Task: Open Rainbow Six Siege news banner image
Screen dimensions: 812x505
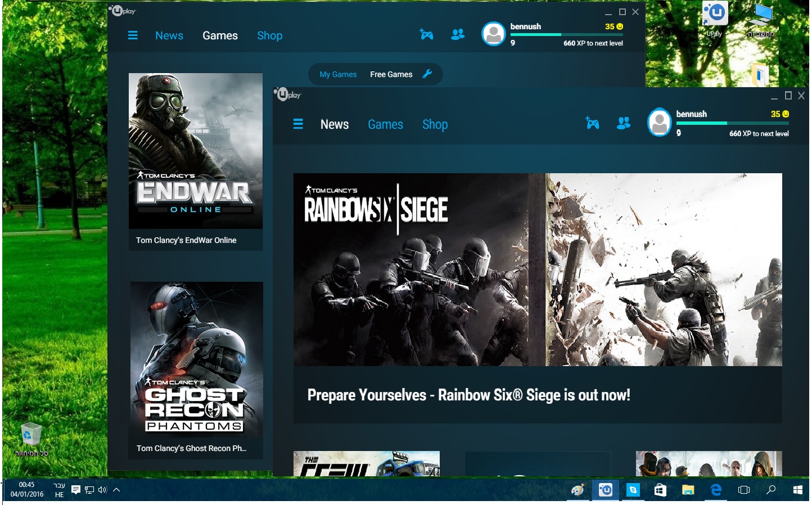Action: point(538,269)
